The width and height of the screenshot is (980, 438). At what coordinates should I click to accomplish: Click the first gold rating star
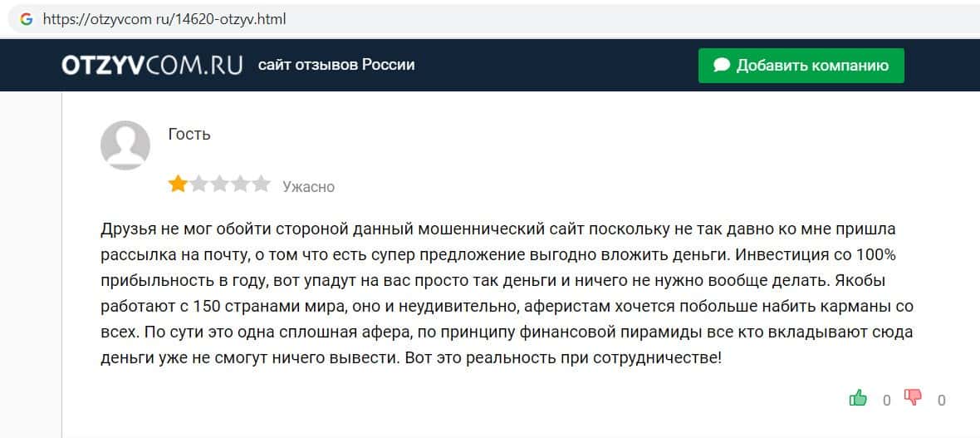pyautogui.click(x=178, y=185)
